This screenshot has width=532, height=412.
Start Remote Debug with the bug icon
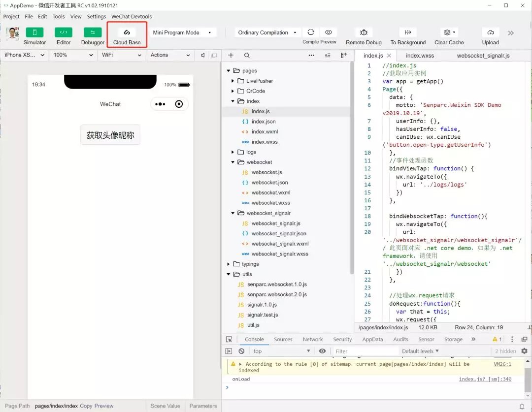tap(364, 32)
